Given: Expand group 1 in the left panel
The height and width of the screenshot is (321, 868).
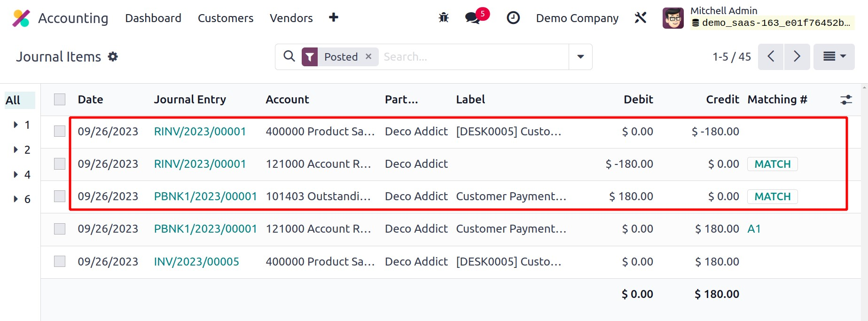Looking at the screenshot, I should [16, 125].
